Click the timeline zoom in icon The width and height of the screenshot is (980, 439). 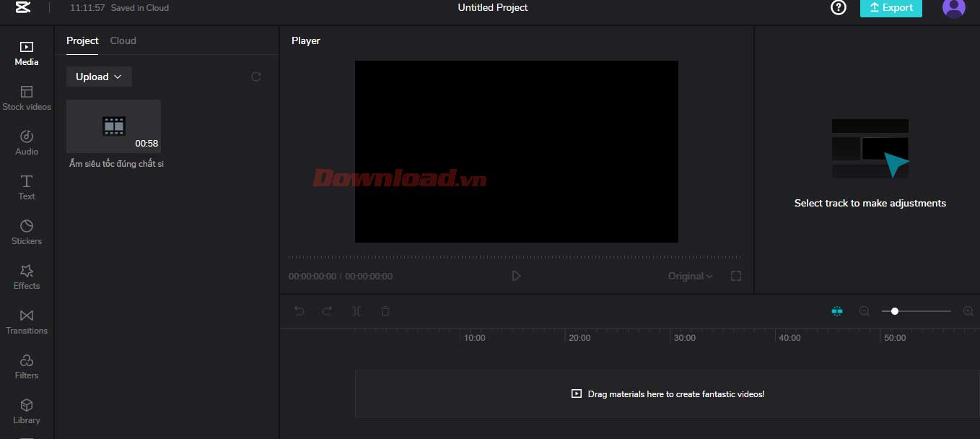(x=968, y=311)
